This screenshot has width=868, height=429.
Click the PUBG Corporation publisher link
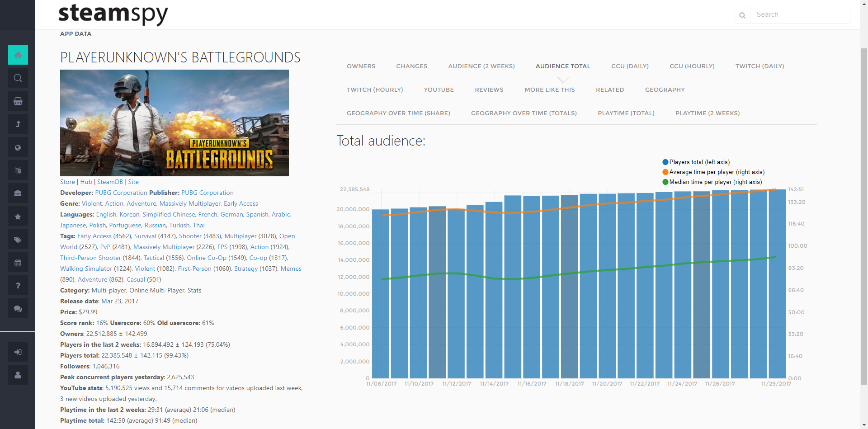(208, 193)
